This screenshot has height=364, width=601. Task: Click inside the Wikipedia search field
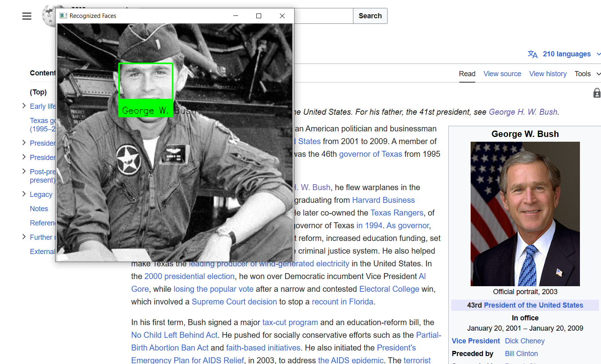323,16
